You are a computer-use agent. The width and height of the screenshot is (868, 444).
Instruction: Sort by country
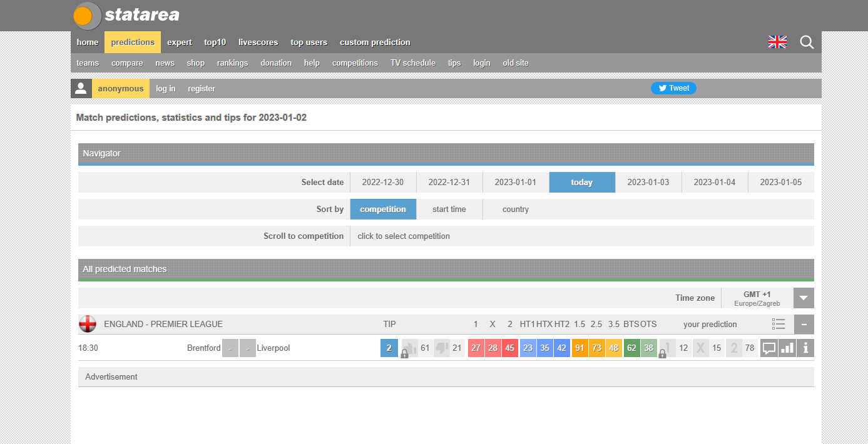point(516,209)
